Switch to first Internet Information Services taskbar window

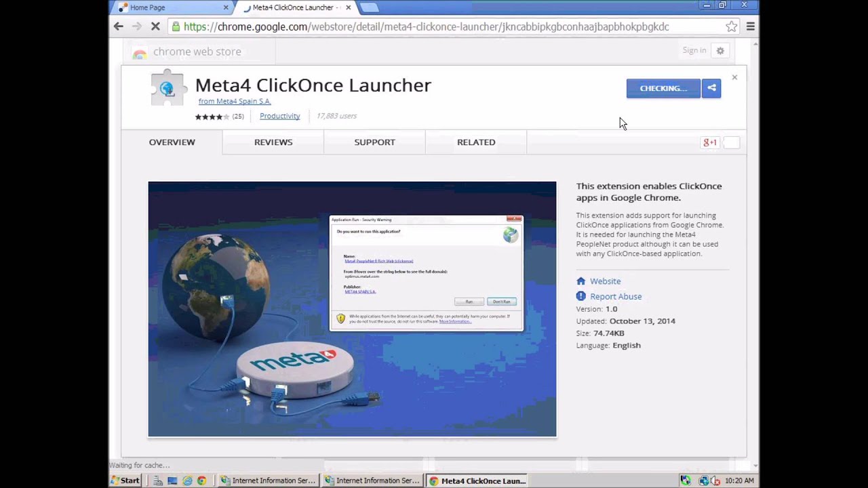click(x=269, y=481)
